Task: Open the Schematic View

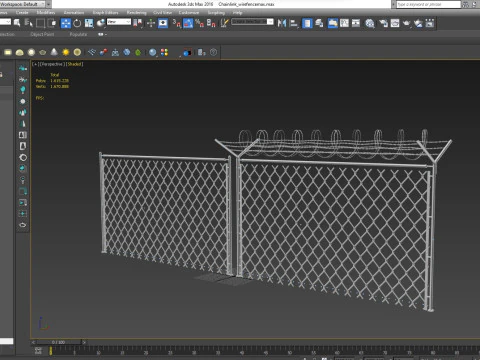Action: [x=356, y=23]
